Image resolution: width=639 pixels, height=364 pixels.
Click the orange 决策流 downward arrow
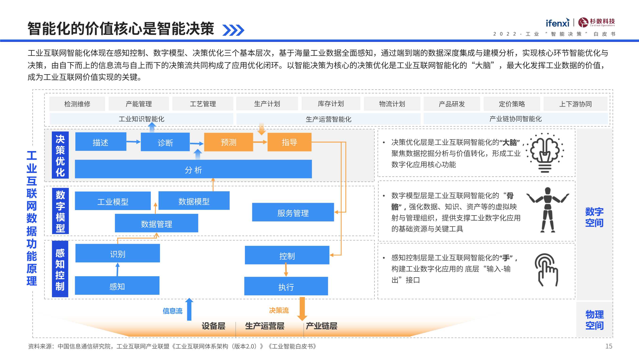click(302, 309)
